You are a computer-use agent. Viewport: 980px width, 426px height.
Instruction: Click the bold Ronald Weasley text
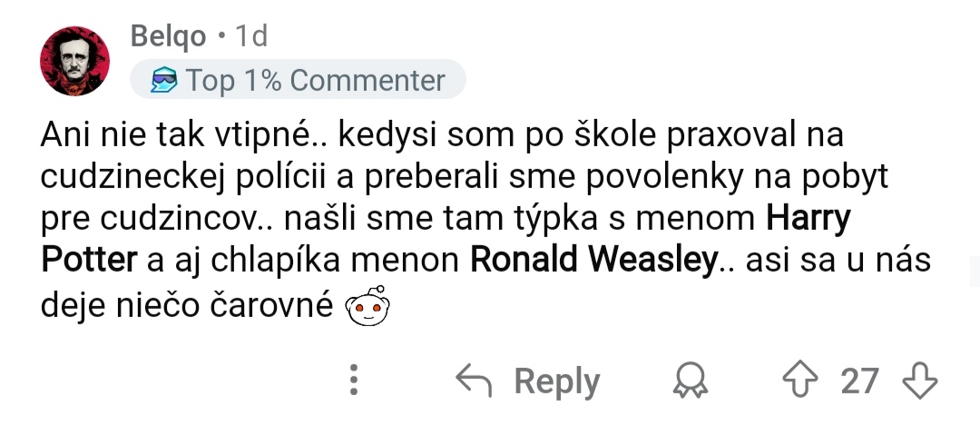593,262
